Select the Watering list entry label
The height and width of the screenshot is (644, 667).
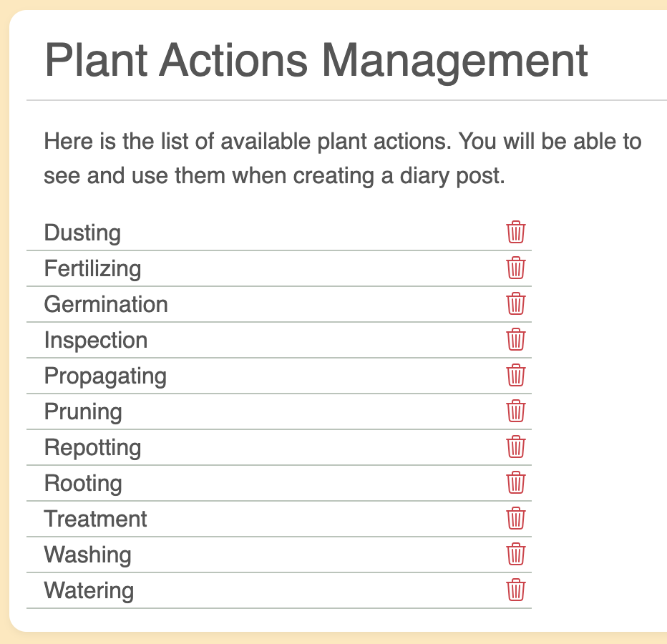point(89,590)
